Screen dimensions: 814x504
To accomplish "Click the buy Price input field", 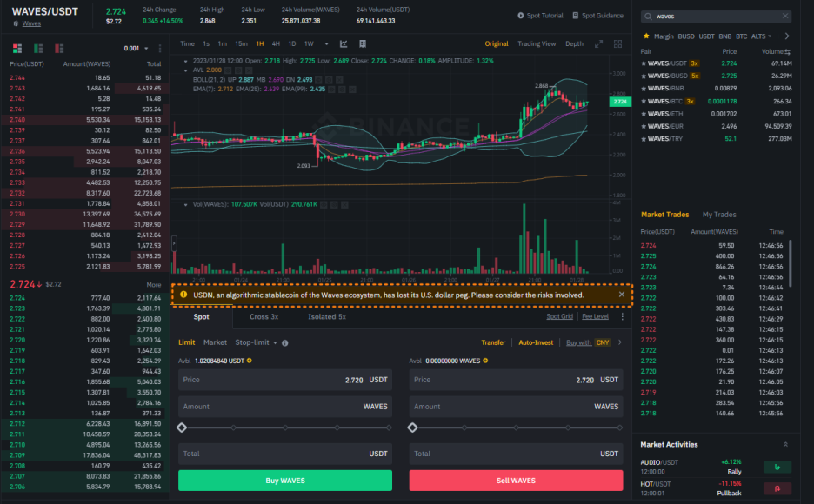I will coord(285,380).
